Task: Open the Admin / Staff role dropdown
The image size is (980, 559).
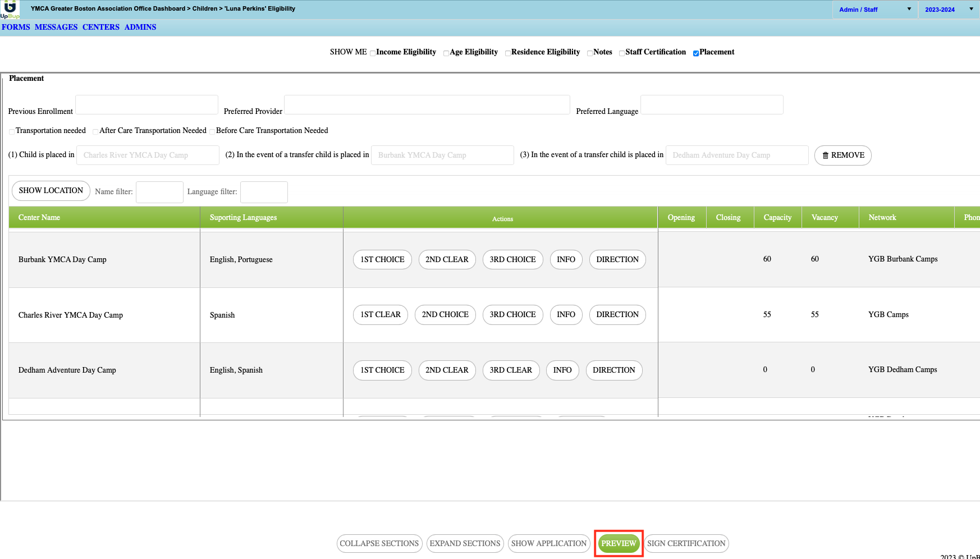Action: pos(875,10)
